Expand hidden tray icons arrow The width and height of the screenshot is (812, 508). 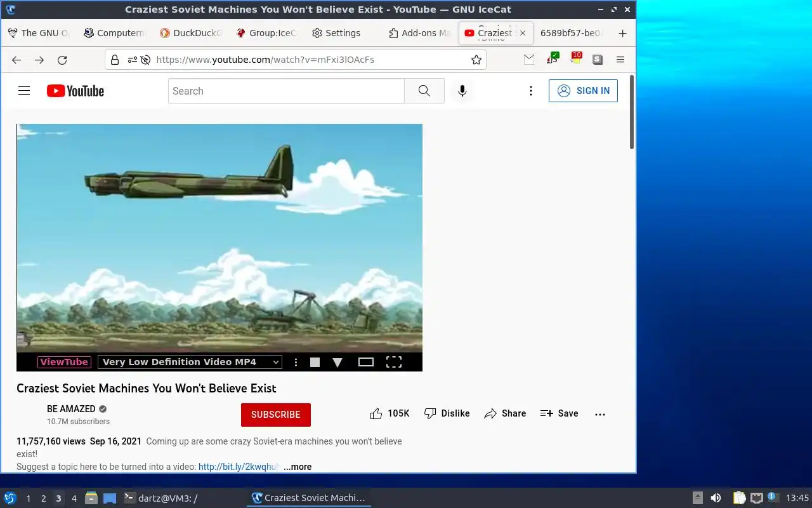point(697,498)
